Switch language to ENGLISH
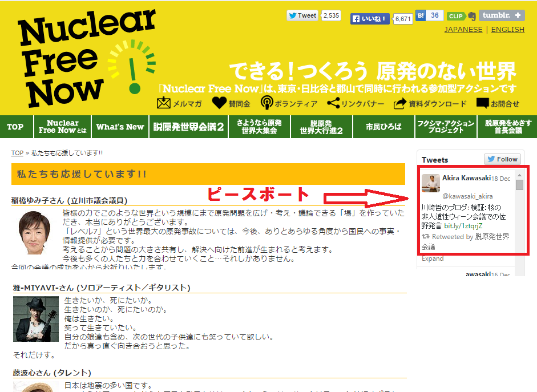The width and height of the screenshot is (537, 392). click(507, 30)
